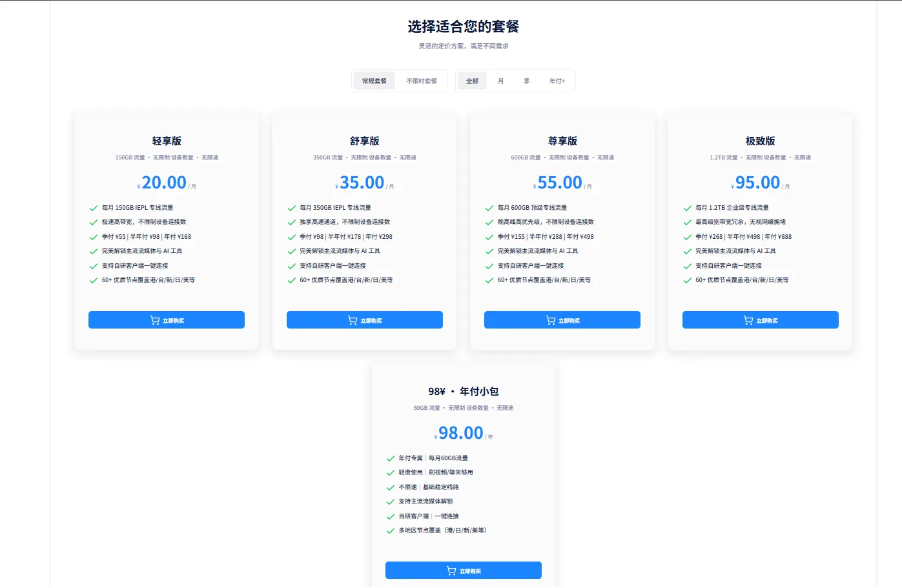
Task: Click the checkmark beside 多地区节点覆盖
Action: click(x=391, y=531)
